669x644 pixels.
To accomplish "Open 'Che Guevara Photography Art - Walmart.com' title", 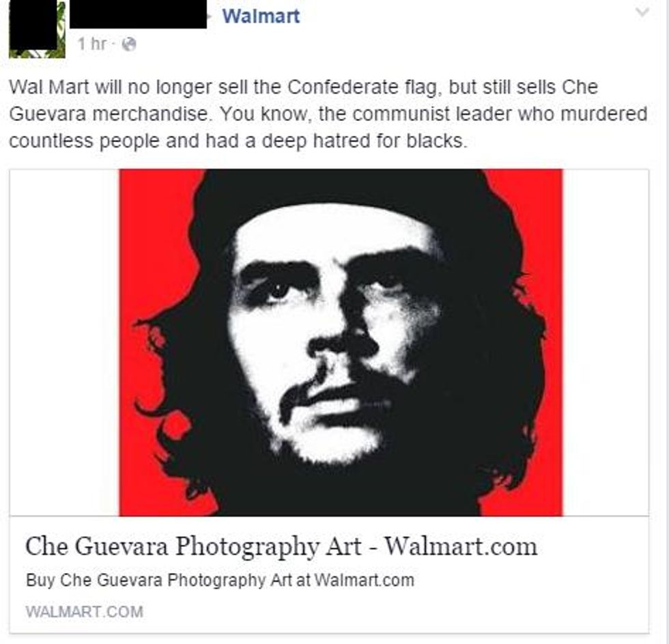I will tap(281, 546).
